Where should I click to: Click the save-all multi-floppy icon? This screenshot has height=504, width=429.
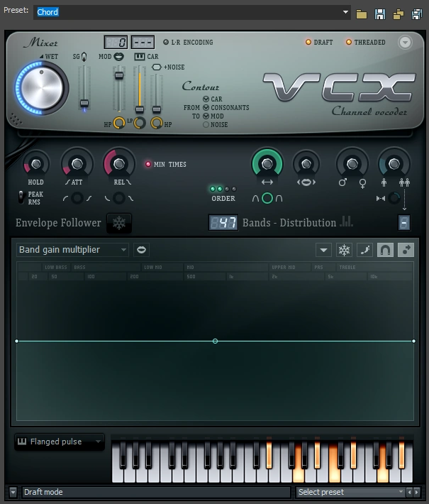(417, 14)
